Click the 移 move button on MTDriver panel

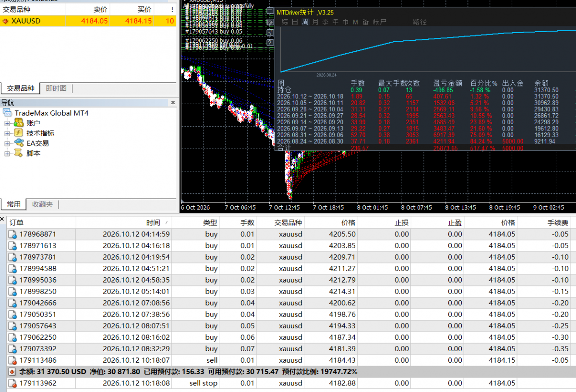click(x=270, y=22)
